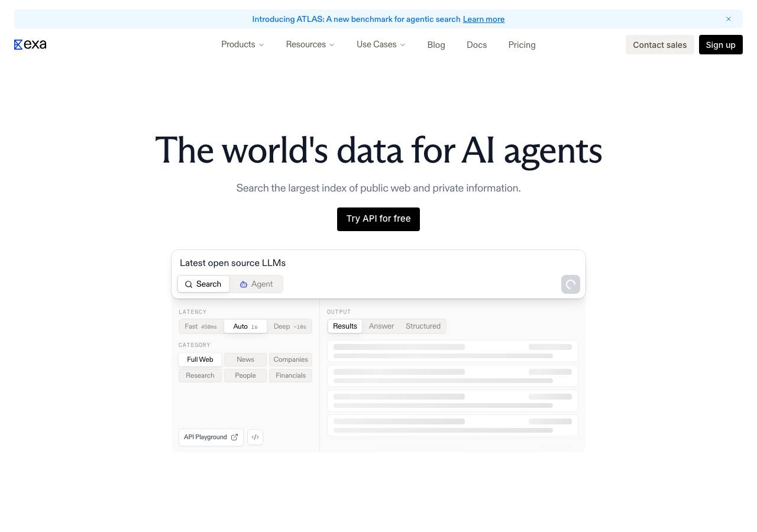The width and height of the screenshot is (757, 532).
Task: Dismiss the ATLAS announcement banner
Action: tap(729, 19)
